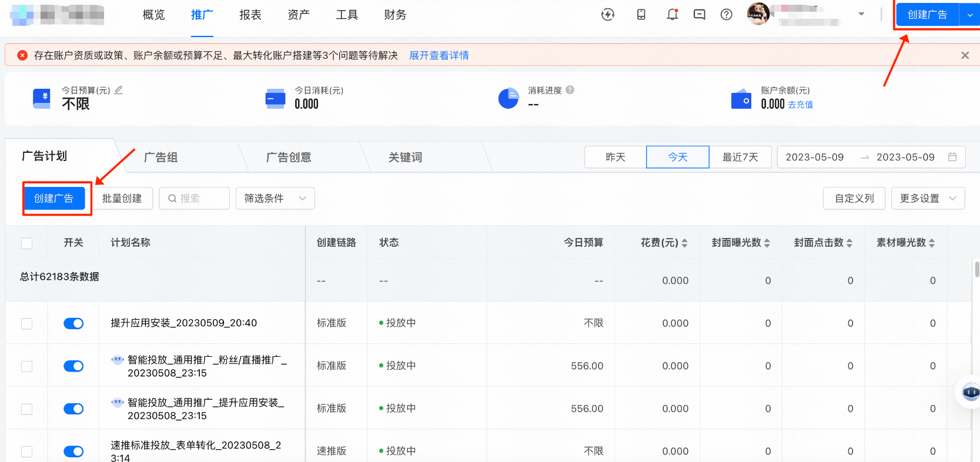Close the red warning banner
This screenshot has height=462, width=980.
click(x=965, y=55)
